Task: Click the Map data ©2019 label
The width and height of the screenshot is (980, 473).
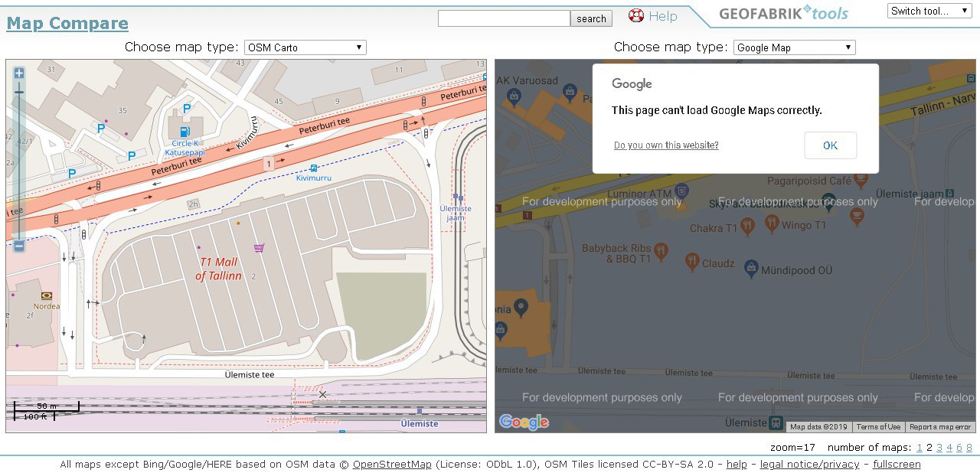Action: tap(819, 427)
